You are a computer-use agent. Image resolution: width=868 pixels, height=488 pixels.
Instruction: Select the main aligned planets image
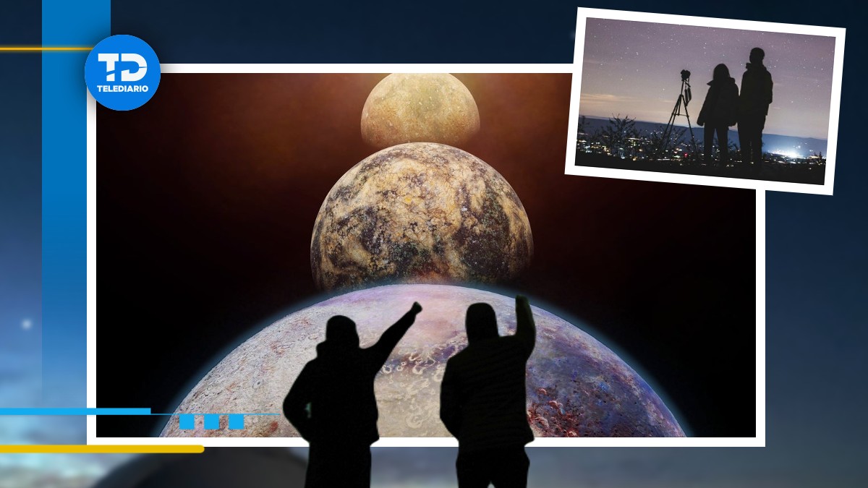[426, 255]
